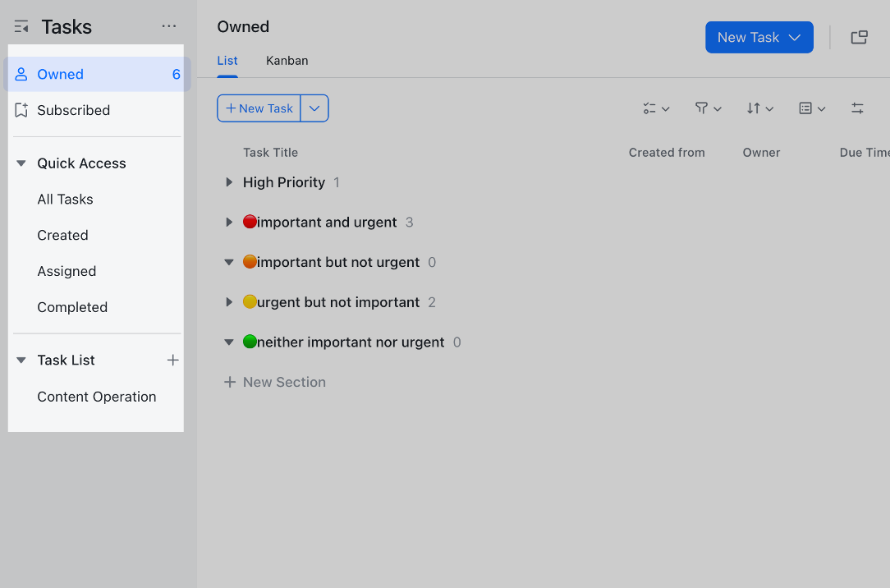The width and height of the screenshot is (890, 588).
Task: Click the Subscribed bookmark icon
Action: 21,110
